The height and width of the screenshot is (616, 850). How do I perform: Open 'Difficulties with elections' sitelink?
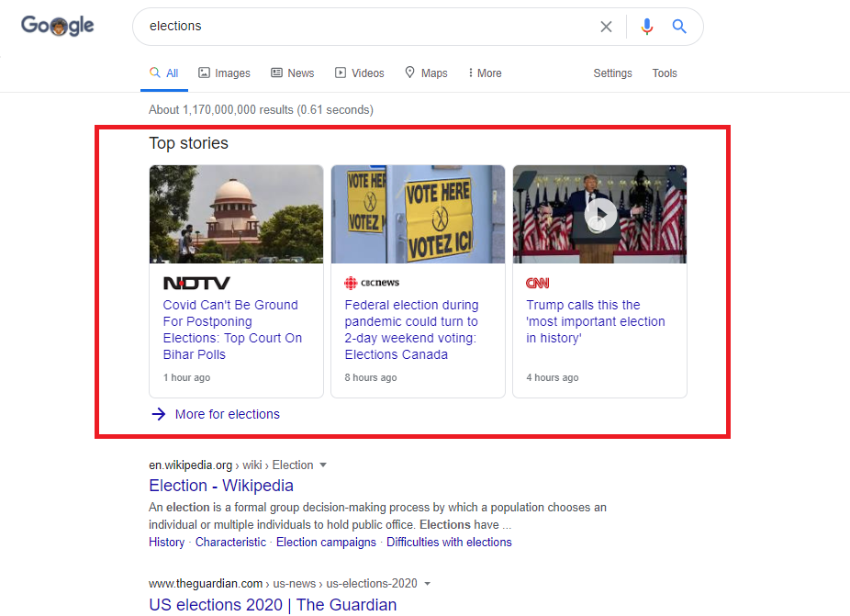click(449, 543)
